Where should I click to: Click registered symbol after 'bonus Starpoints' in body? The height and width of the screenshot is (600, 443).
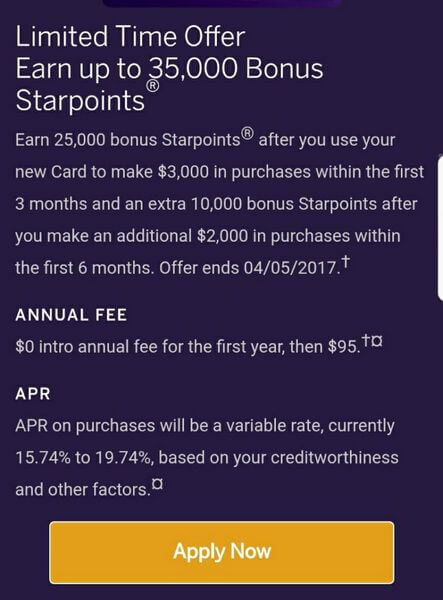click(x=248, y=134)
